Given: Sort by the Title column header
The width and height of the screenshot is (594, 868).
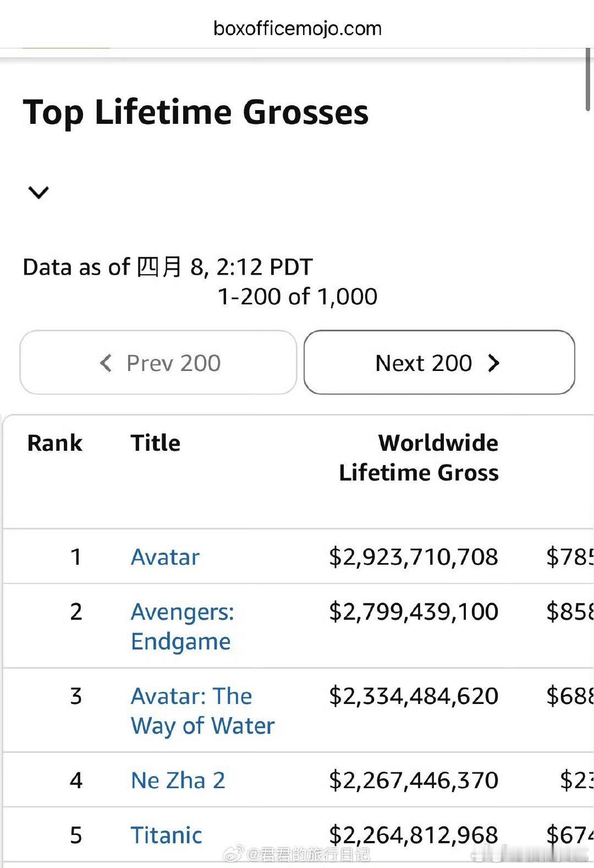Looking at the screenshot, I should pyautogui.click(x=155, y=443).
